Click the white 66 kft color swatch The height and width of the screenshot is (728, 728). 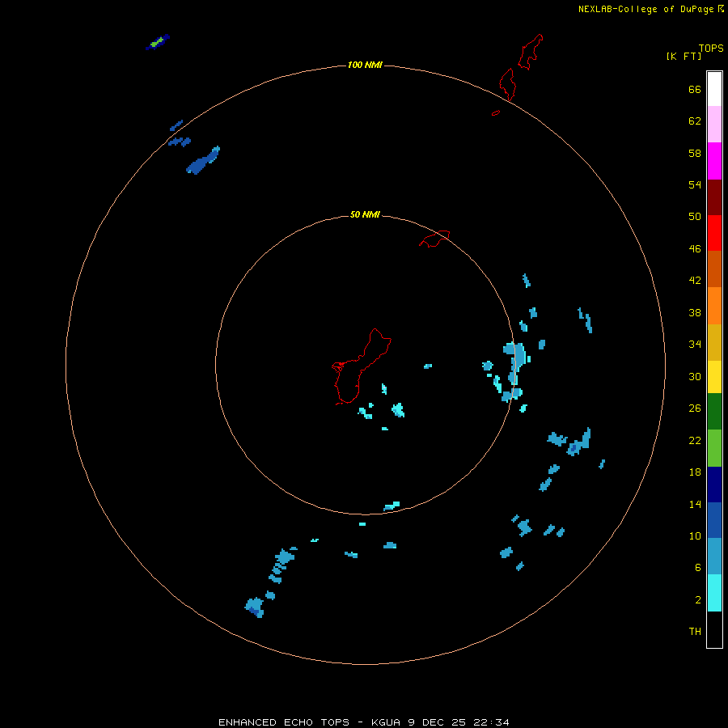[x=714, y=89]
